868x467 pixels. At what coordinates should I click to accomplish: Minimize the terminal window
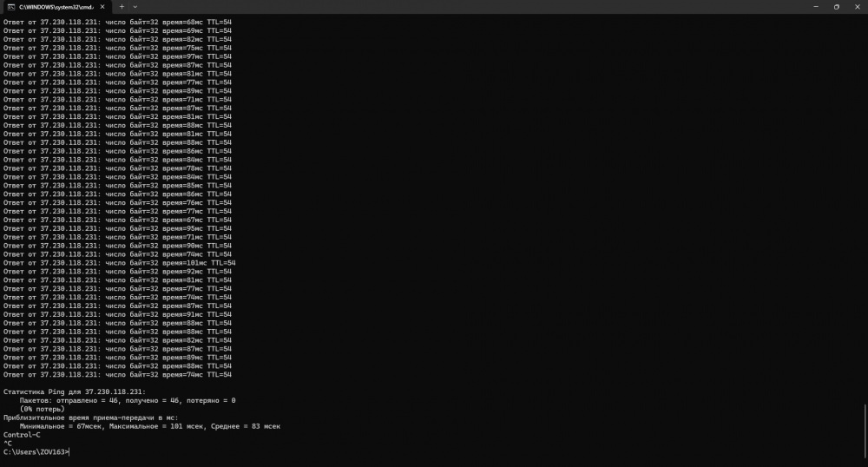point(816,7)
